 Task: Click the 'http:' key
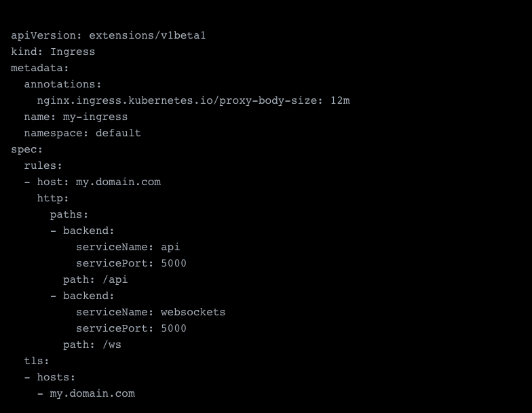53,198
